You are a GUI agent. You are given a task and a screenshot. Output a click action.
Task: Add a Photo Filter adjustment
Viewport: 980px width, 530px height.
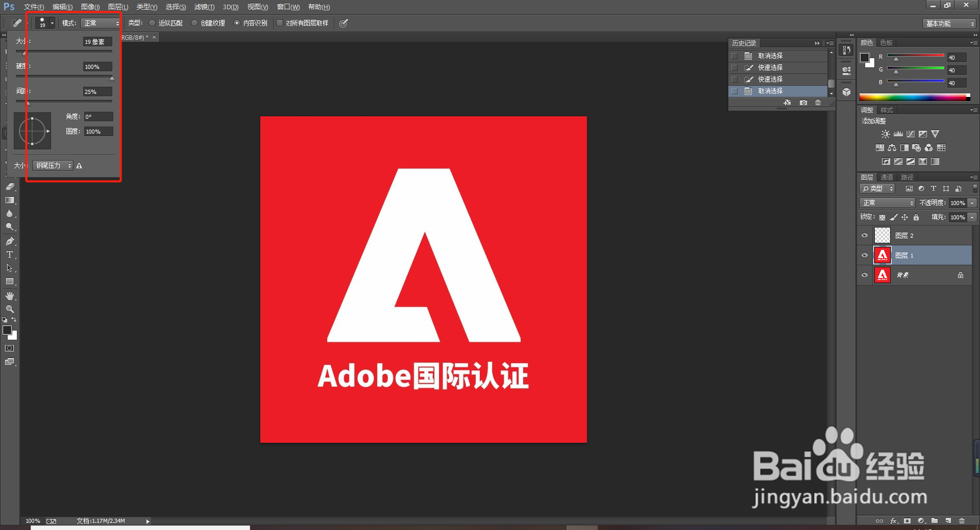[x=917, y=148]
